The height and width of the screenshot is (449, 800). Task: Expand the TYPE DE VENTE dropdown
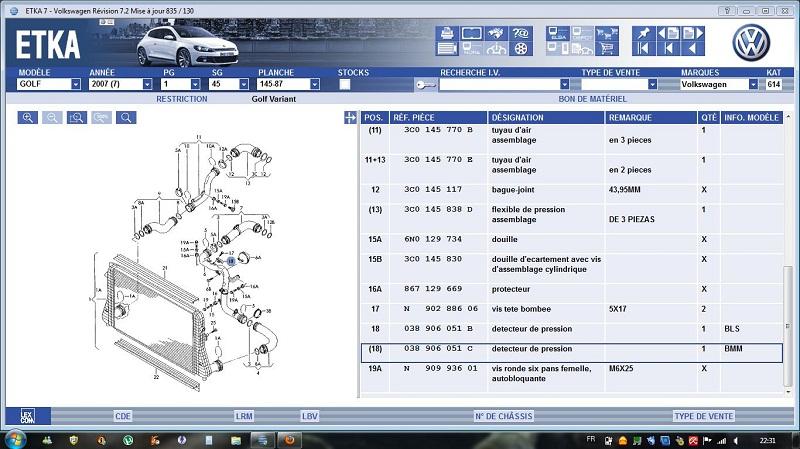(x=652, y=84)
